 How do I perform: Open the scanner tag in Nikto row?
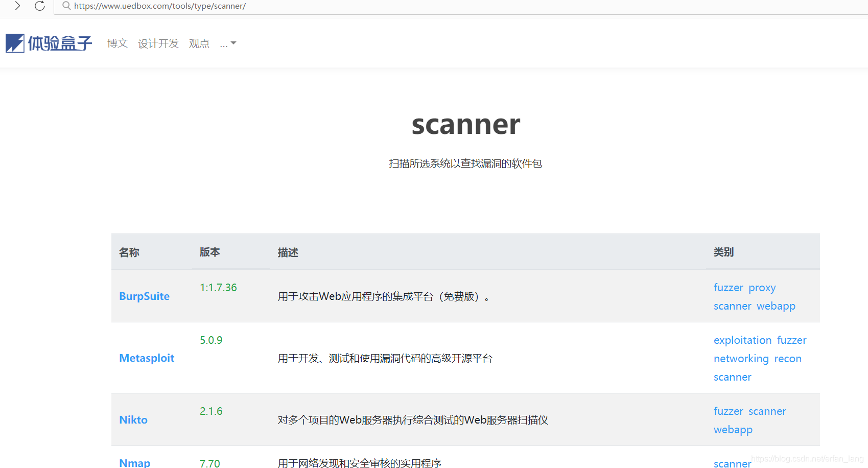pyautogui.click(x=767, y=411)
